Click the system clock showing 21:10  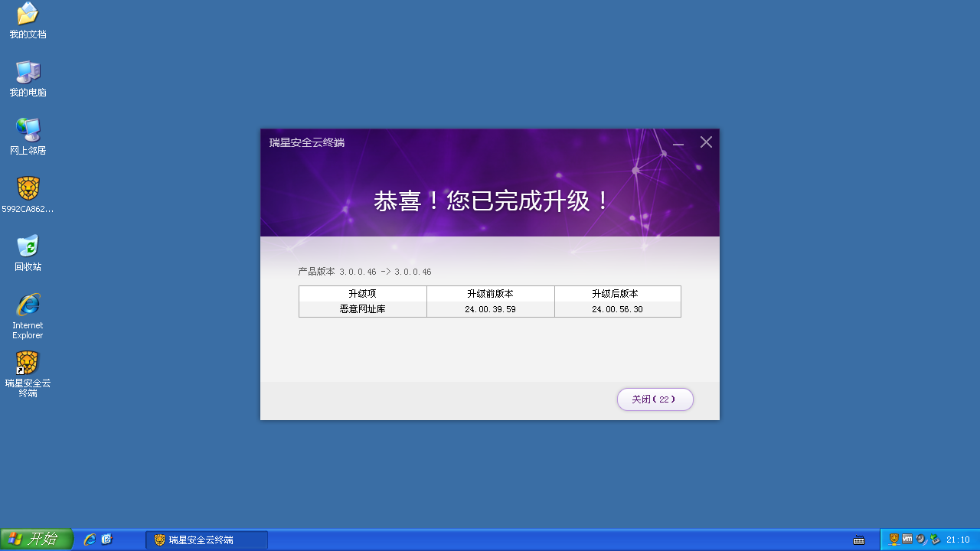pyautogui.click(x=959, y=540)
